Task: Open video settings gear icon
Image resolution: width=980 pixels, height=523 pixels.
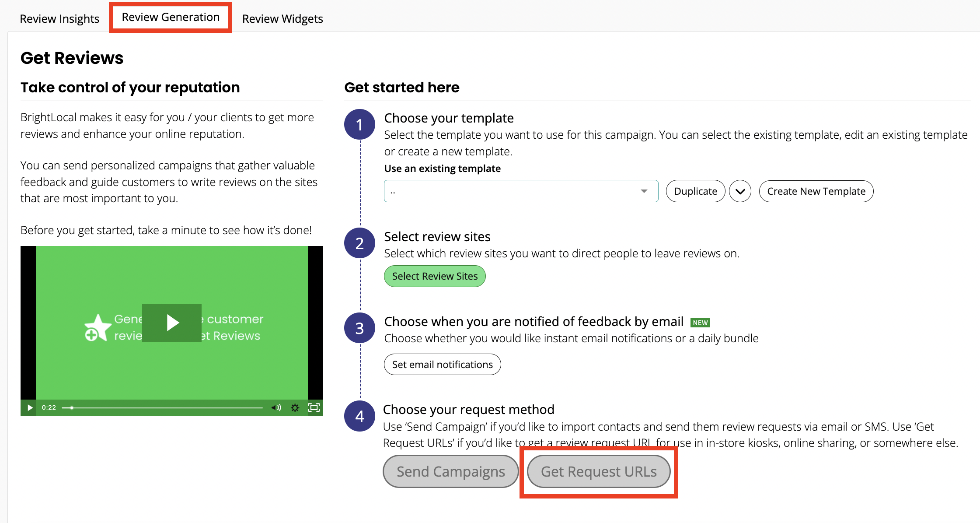Action: pos(295,407)
